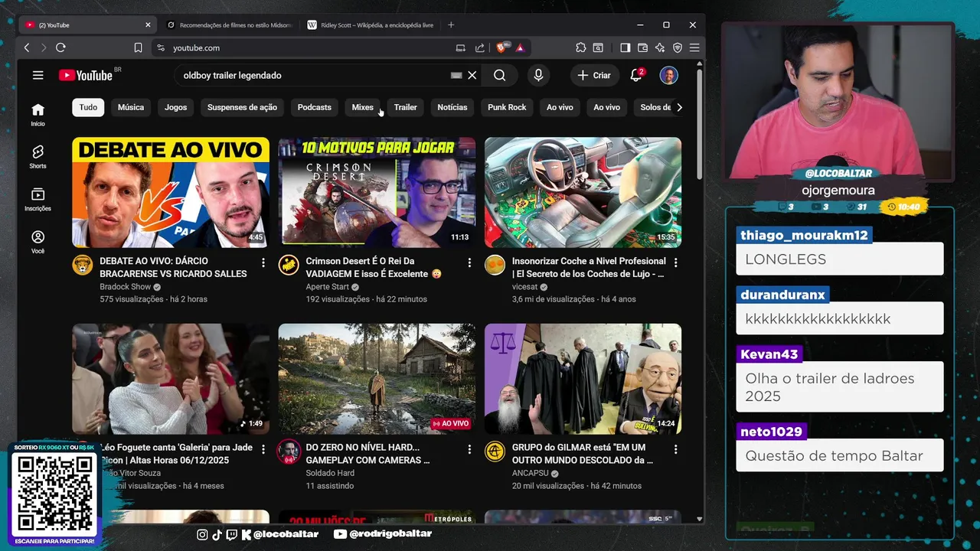Open options for the Grupo do Gilmar video
The width and height of the screenshot is (980, 551).
(675, 449)
